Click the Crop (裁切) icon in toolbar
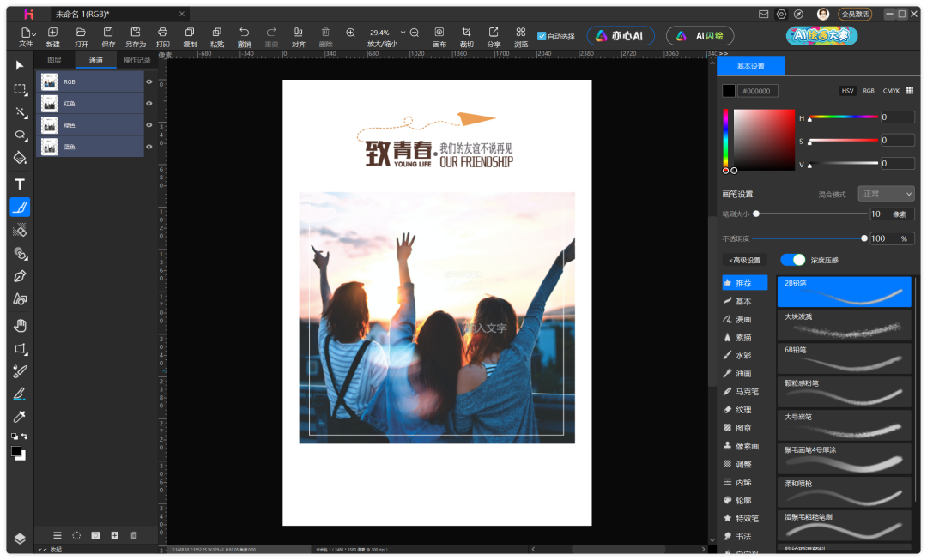The image size is (927, 560). point(466,32)
